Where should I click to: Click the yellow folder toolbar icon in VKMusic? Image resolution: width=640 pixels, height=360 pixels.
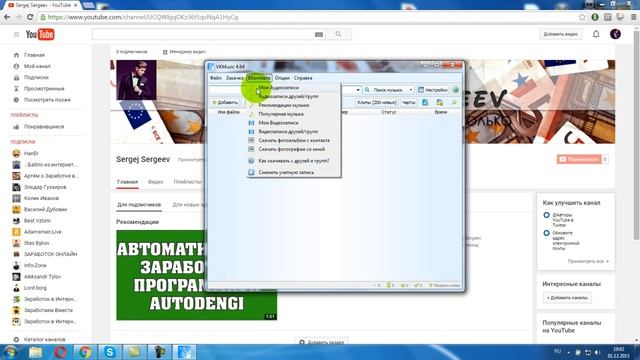440,102
